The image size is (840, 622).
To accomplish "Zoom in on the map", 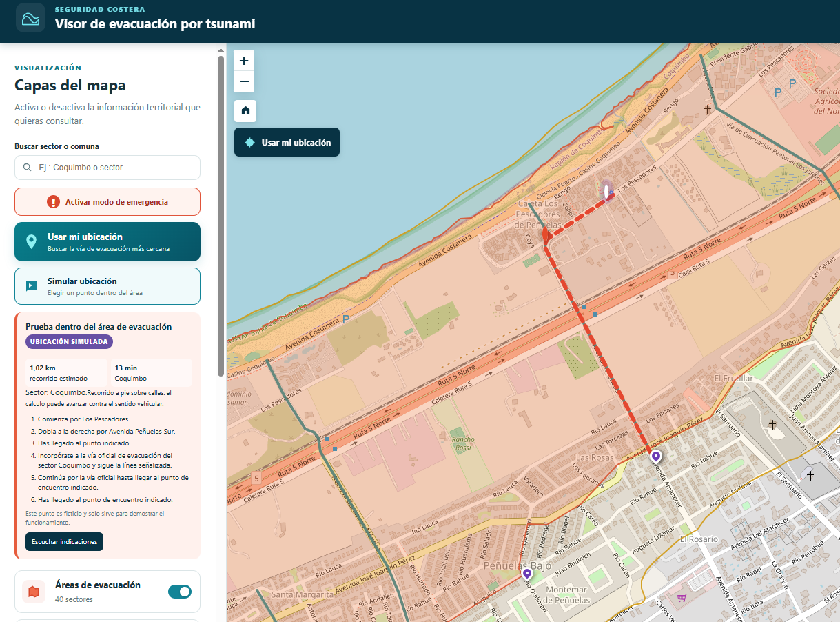I will coord(244,61).
